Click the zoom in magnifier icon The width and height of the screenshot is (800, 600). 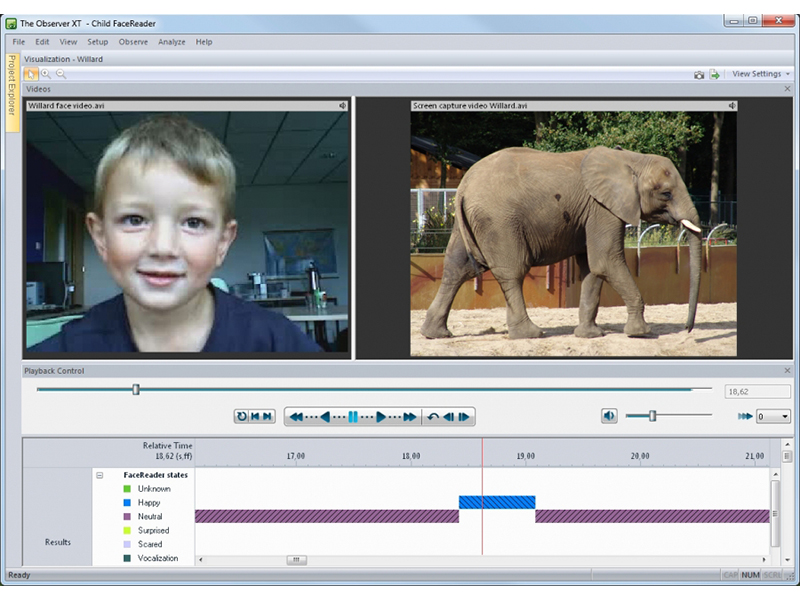[46, 74]
